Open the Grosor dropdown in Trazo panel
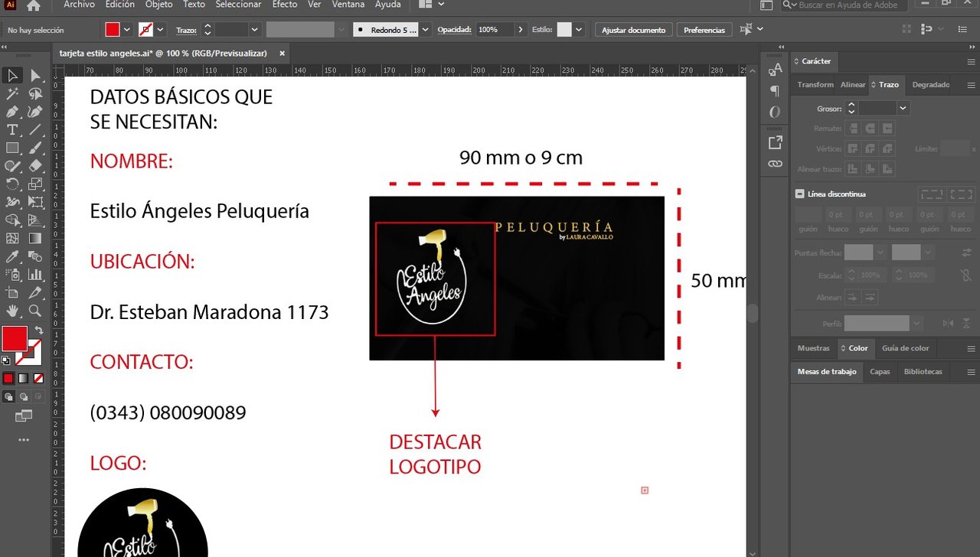The width and height of the screenshot is (980, 557). tap(903, 109)
